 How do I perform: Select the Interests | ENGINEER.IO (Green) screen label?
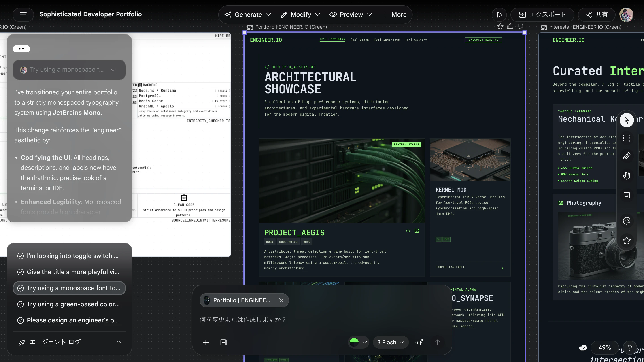click(585, 27)
